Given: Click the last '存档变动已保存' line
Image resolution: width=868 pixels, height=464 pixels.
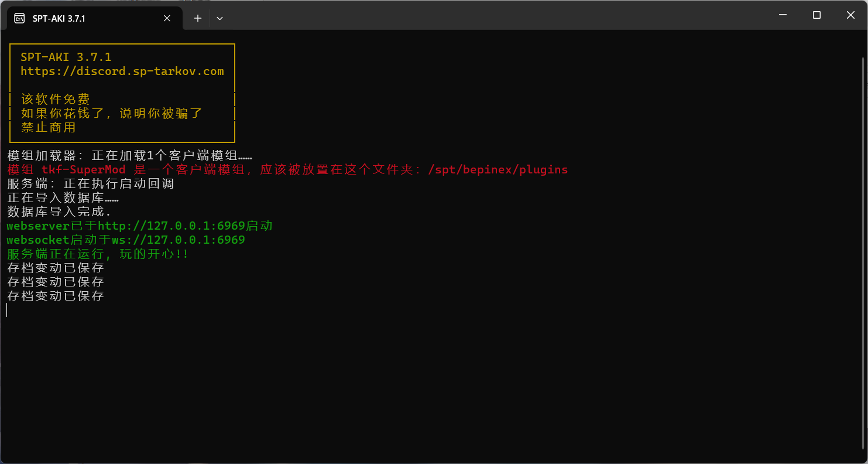Looking at the screenshot, I should (56, 296).
